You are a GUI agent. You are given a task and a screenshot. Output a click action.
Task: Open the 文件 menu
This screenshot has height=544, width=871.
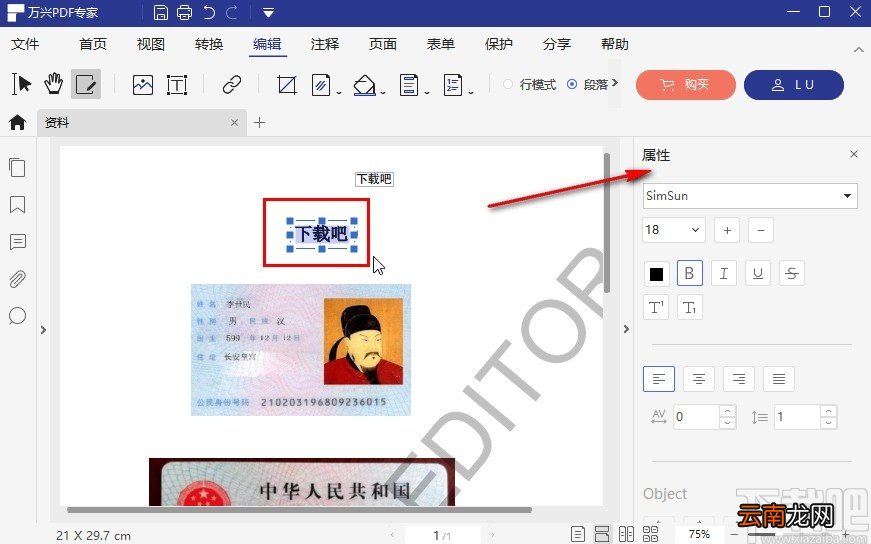point(25,44)
